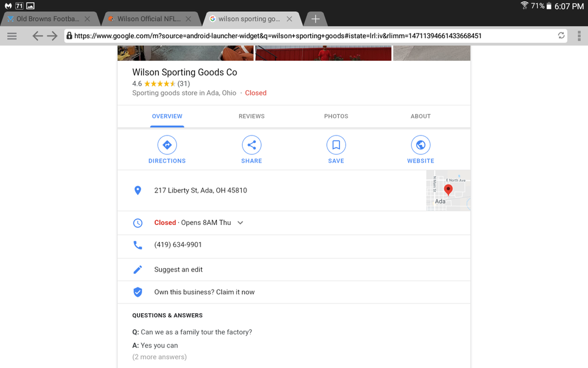
Task: Tap the Wi-Fi status icon
Action: (524, 5)
